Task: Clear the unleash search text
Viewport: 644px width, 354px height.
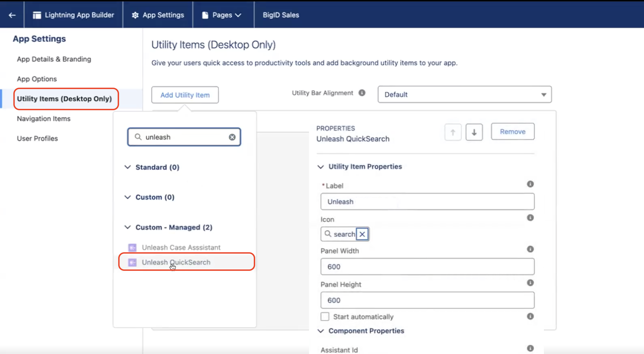Action: click(x=232, y=137)
